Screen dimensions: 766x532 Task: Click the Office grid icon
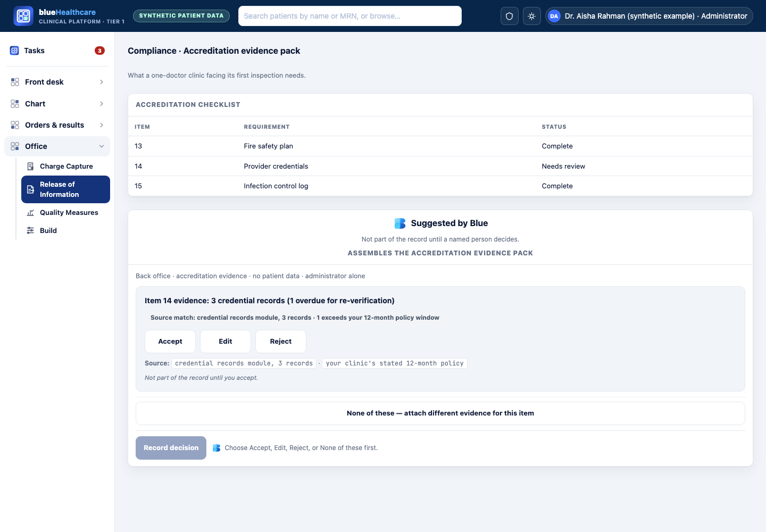(x=15, y=146)
